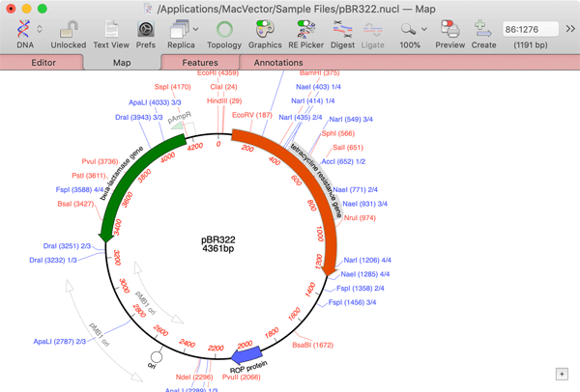
Task: Select NarI (1206) 4/4 label
Action: tap(367, 260)
